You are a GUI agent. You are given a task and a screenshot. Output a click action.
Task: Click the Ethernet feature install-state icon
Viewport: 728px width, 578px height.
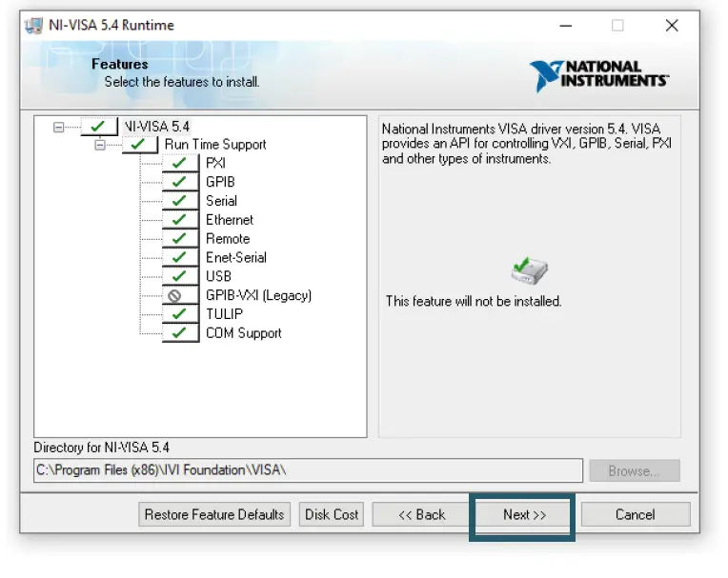180,219
